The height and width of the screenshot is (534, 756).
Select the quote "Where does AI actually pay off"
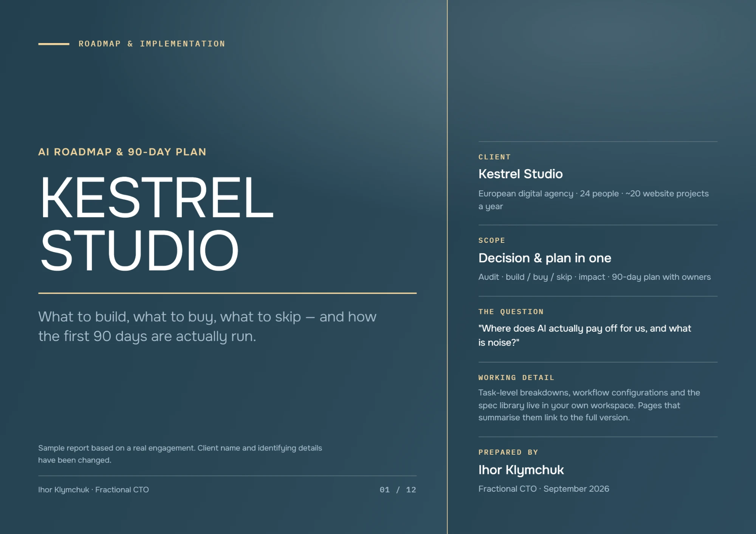point(585,335)
